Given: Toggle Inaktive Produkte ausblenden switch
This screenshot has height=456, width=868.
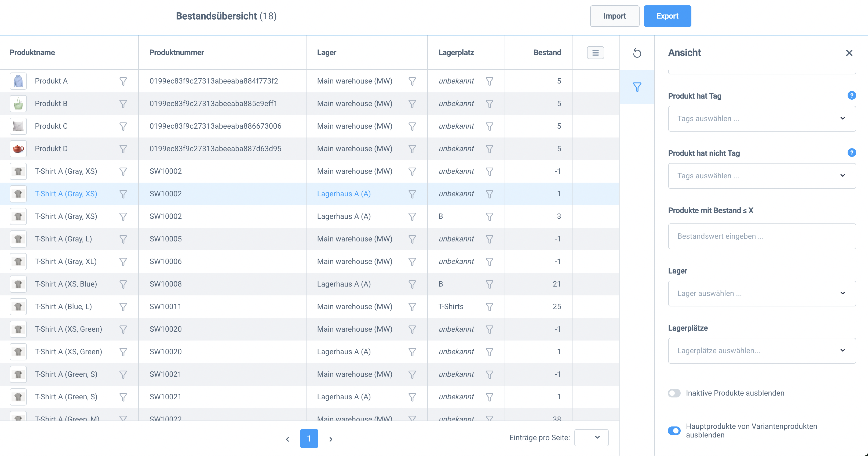Looking at the screenshot, I should coord(674,393).
